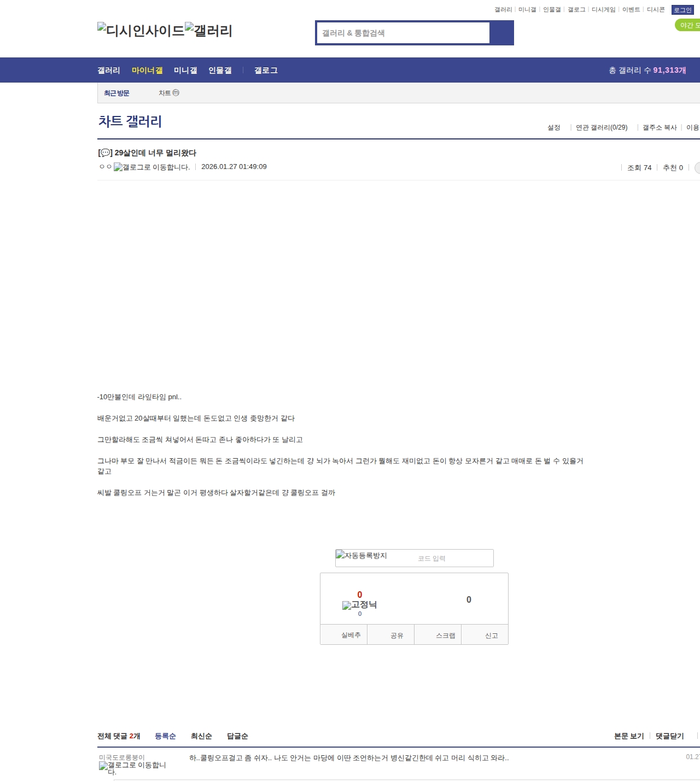This screenshot has width=700, height=781.
Task: Click the 갤러리 logo image beside DCInside
Action: click(x=208, y=30)
